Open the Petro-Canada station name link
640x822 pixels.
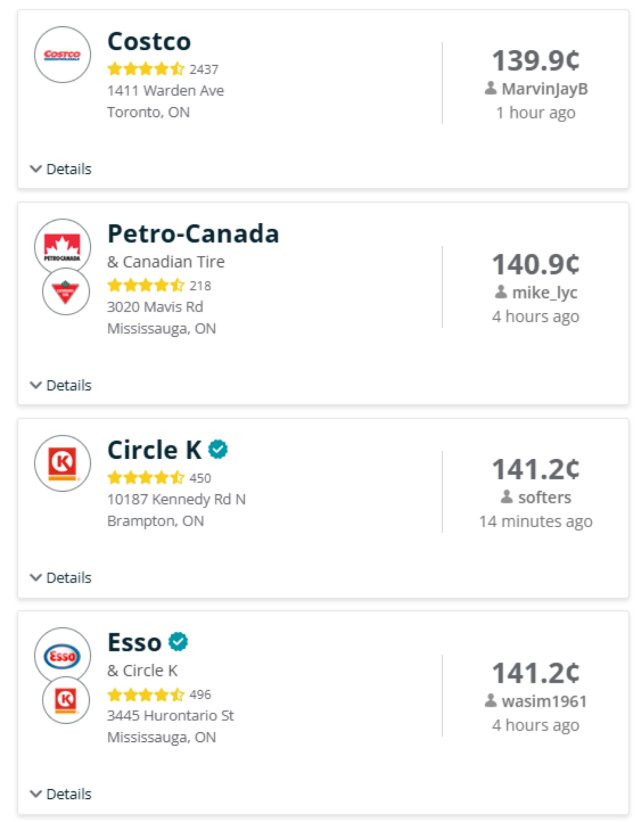193,233
